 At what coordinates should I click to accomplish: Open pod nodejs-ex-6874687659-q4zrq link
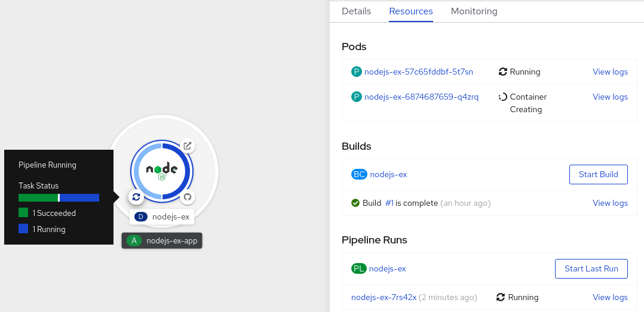[421, 97]
